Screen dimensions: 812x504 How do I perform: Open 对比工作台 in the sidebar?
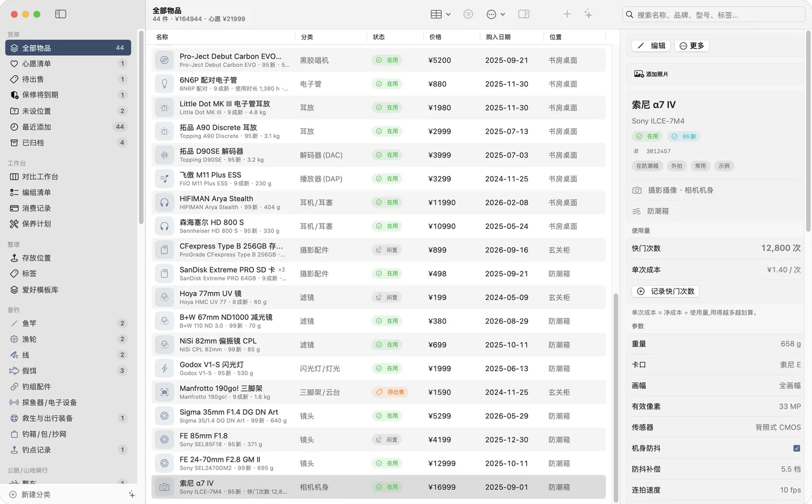(68, 176)
